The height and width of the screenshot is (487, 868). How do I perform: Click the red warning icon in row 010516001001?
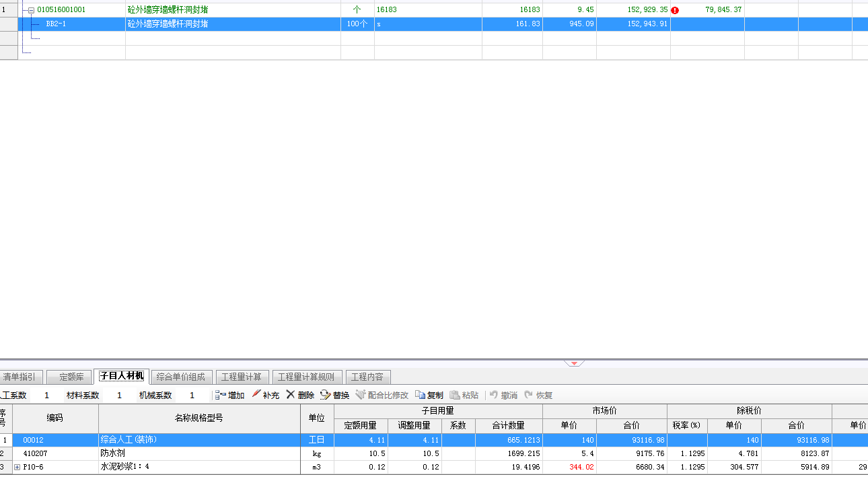(x=675, y=10)
